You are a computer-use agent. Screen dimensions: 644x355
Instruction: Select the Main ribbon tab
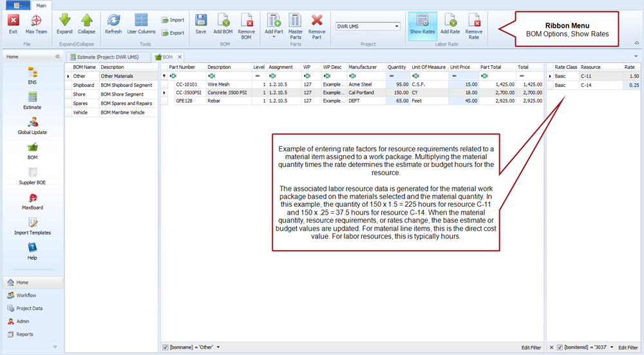[41, 5]
